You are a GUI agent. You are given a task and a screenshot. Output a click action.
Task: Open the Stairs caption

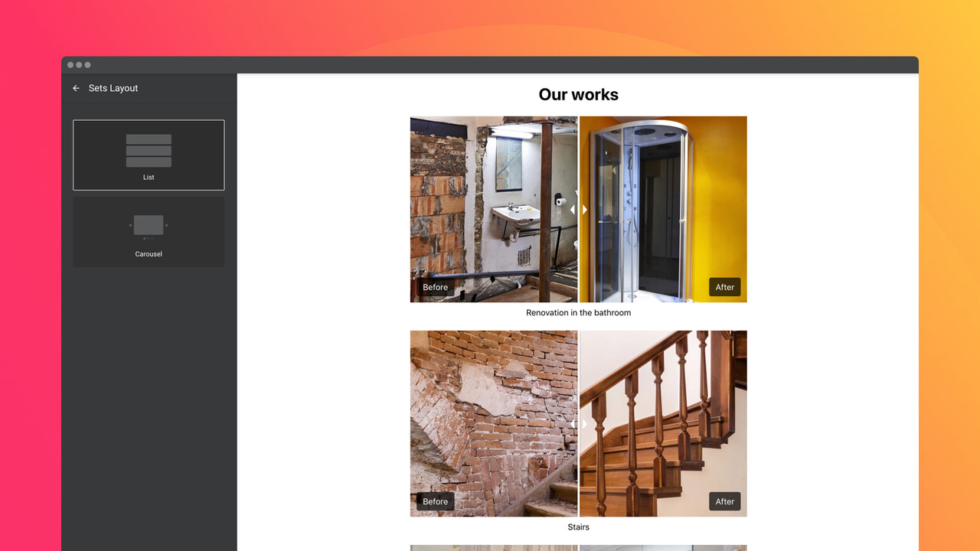coord(578,527)
